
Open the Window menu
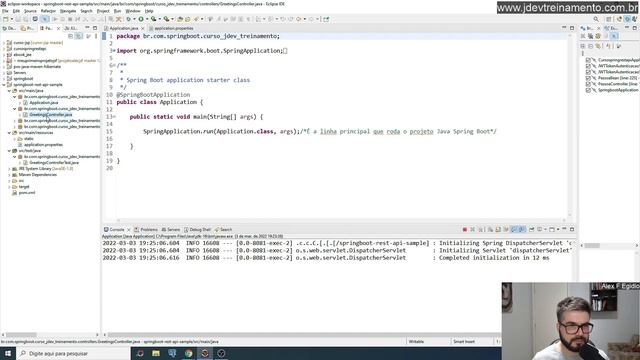(x=133, y=11)
